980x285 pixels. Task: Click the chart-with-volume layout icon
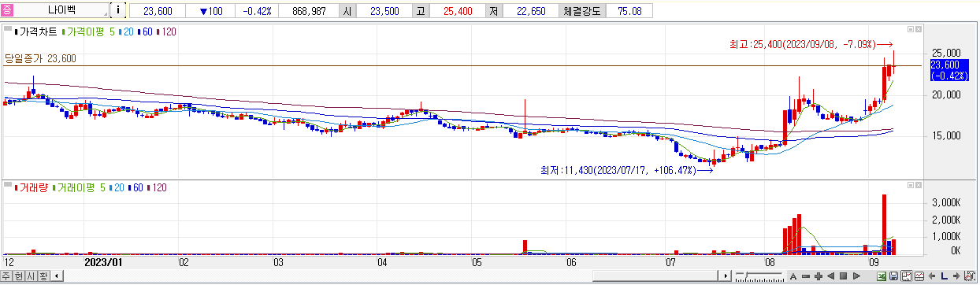(907, 276)
